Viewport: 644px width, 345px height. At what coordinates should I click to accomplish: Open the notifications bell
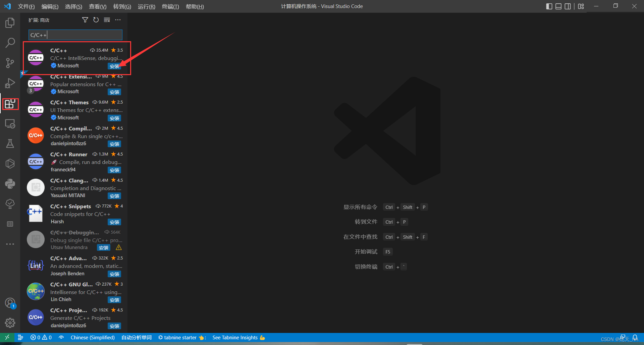click(635, 337)
